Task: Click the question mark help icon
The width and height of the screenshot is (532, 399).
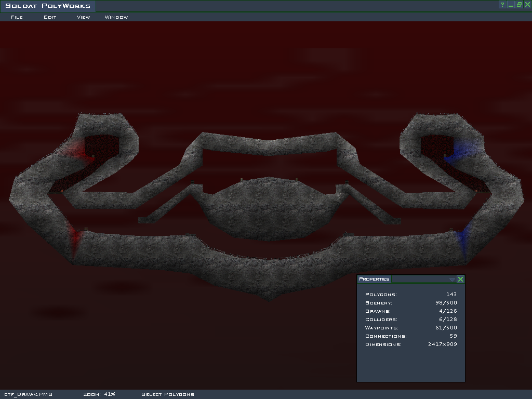Action: [x=502, y=5]
